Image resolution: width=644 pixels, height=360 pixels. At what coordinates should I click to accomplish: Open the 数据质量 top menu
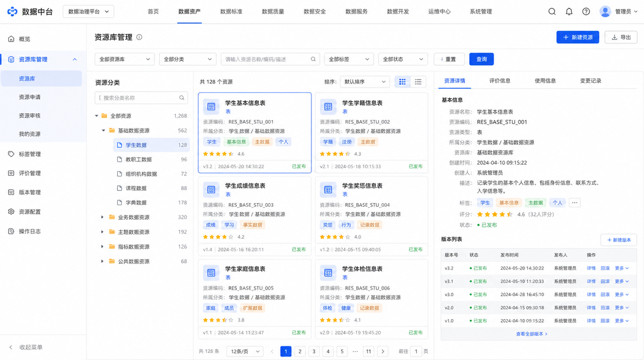tap(273, 11)
